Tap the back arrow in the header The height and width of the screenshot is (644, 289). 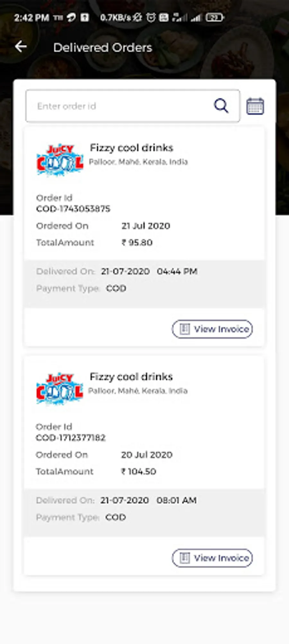(21, 47)
